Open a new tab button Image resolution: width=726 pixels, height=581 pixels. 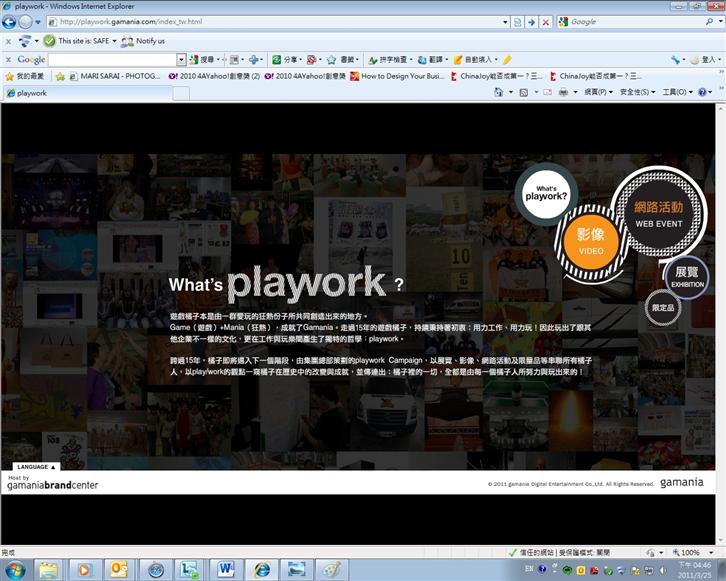[x=181, y=94]
